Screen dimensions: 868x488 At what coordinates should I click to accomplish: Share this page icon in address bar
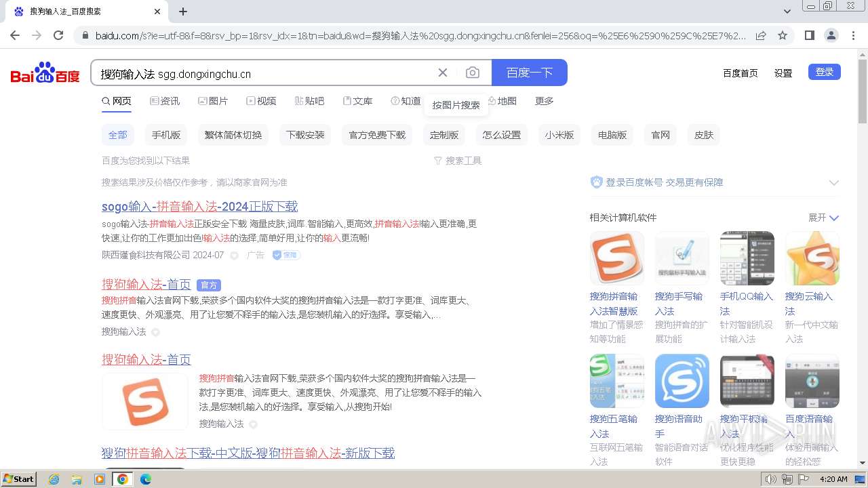pyautogui.click(x=761, y=35)
